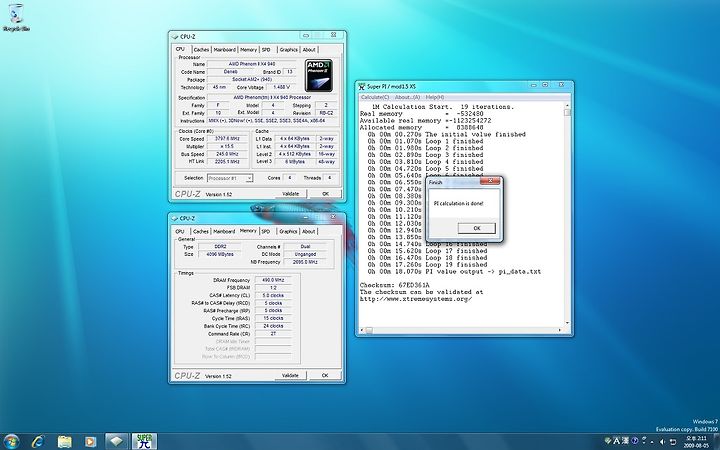The image size is (720, 450).
Task: Open Caches tab in bottom CPU-Z window
Action: pyautogui.click(x=201, y=231)
